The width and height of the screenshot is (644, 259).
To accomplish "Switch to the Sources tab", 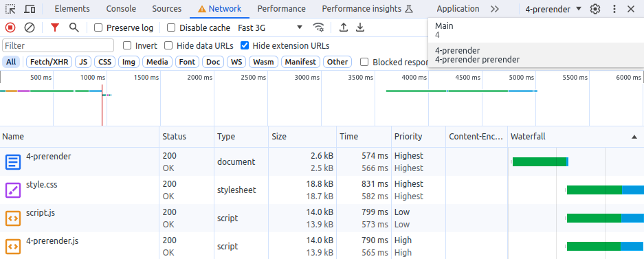I will [x=167, y=9].
